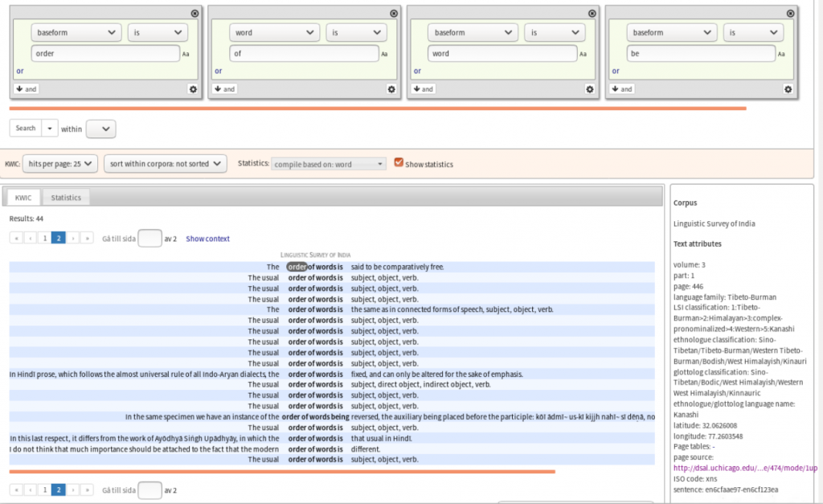Open the sort within corpora dropdown

(x=166, y=164)
